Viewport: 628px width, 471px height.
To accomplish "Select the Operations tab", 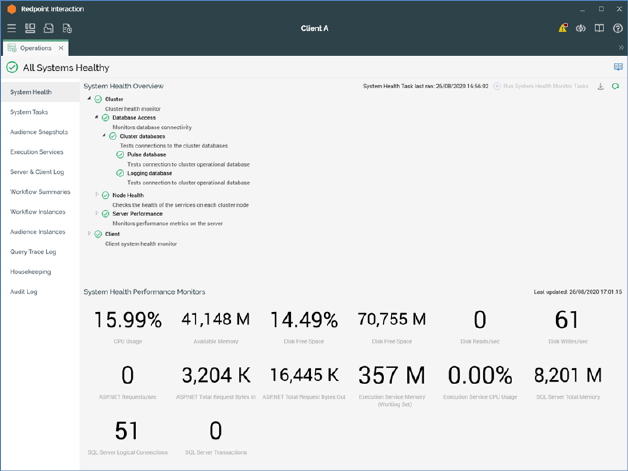I will pos(35,48).
